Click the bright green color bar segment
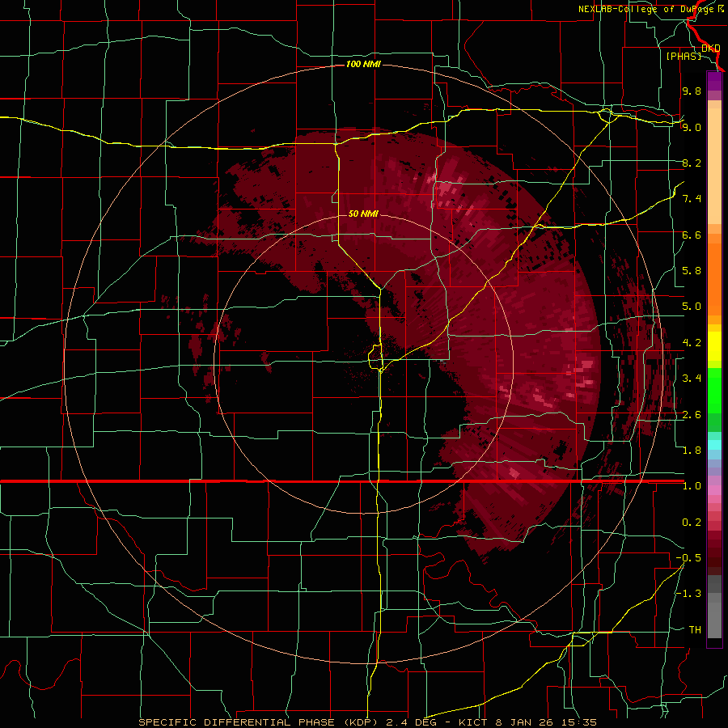This screenshot has height=728, width=728. point(714,392)
